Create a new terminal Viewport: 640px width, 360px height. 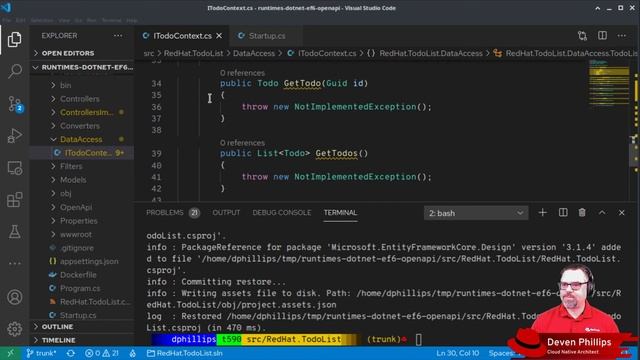coord(542,213)
